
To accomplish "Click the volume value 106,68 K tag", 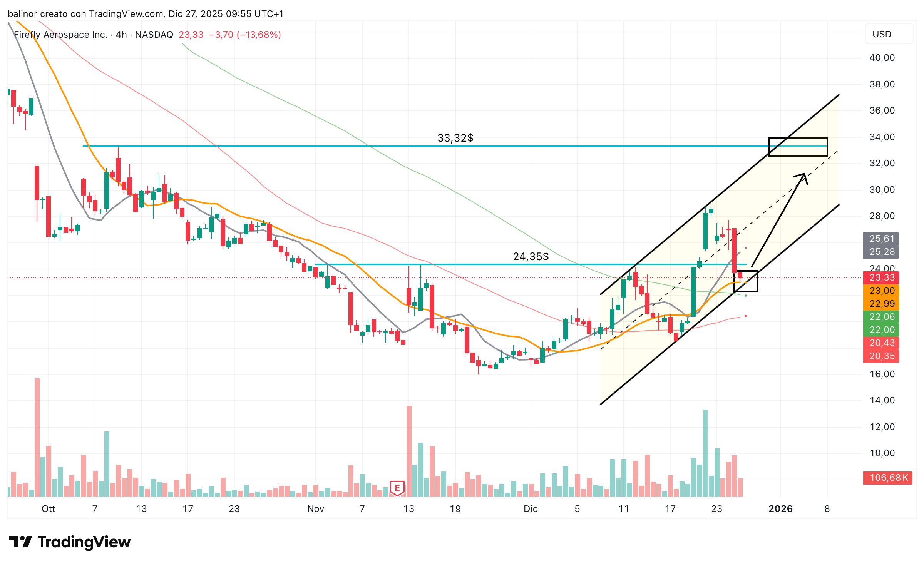I will coord(888,478).
